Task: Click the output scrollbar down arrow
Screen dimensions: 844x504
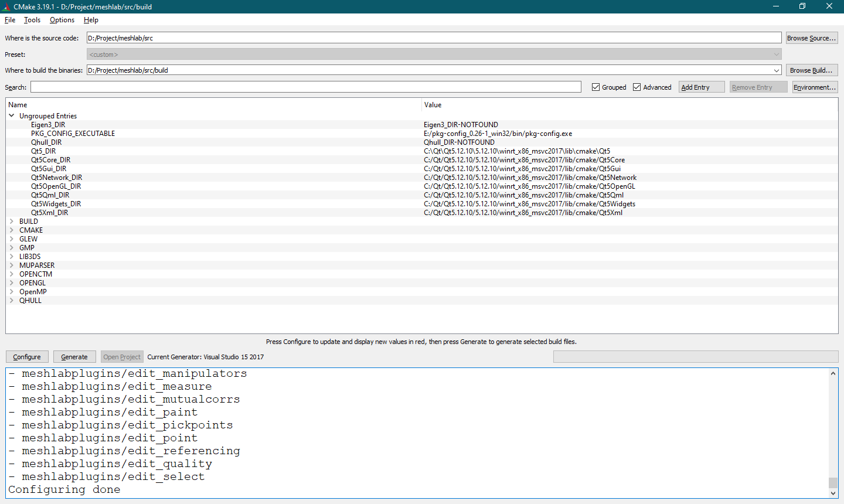Action: point(833,493)
